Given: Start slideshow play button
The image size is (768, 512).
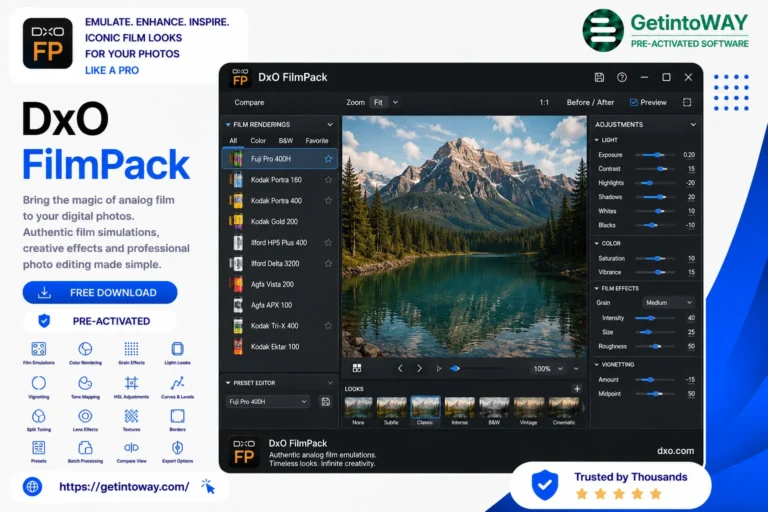Looking at the screenshot, I should click(x=439, y=368).
